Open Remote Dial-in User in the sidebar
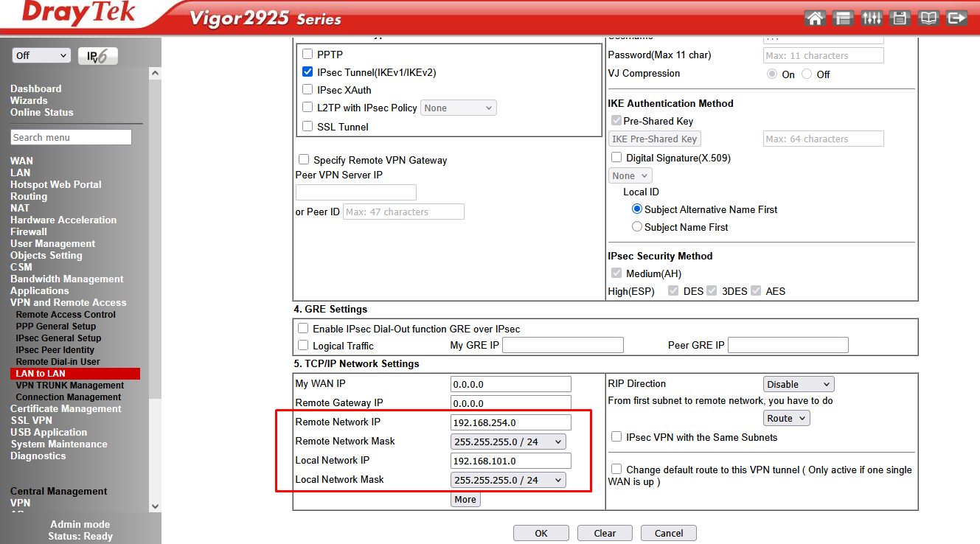This screenshot has width=980, height=544. coord(58,362)
